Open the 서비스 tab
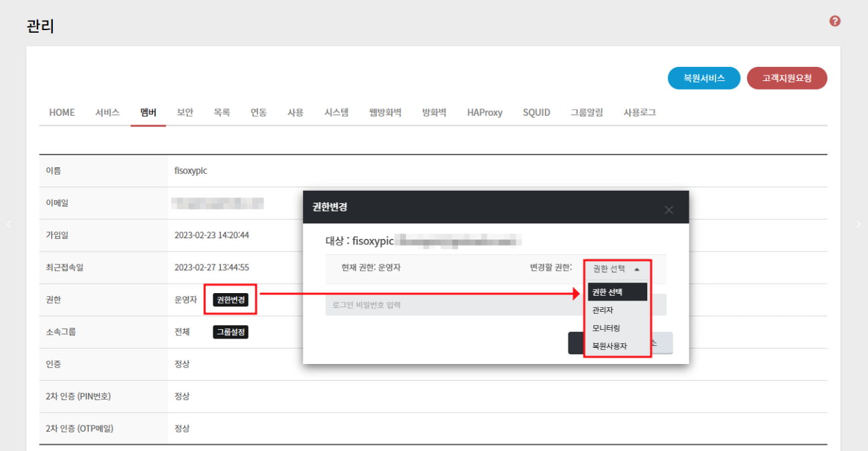 click(107, 112)
